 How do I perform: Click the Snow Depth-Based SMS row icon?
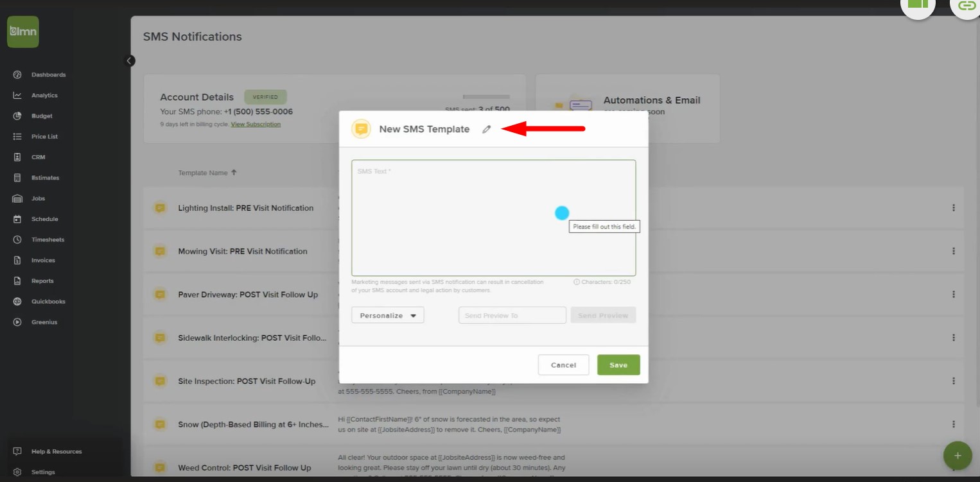click(160, 424)
